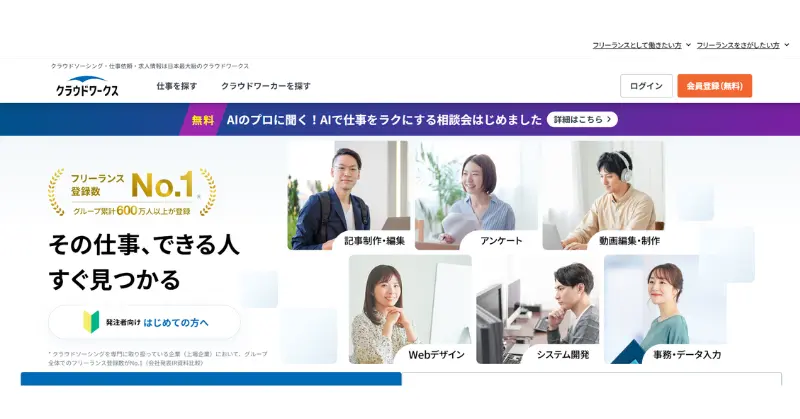Viewport: 800px width, 419px height.
Task: Select the 動画編集・制作 category photo
Action: (604, 195)
